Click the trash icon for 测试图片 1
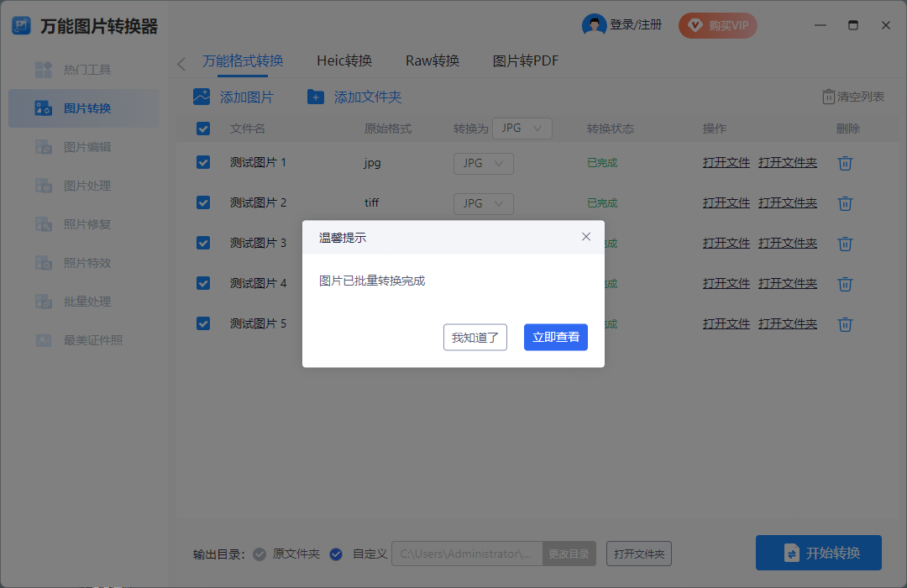Image resolution: width=907 pixels, height=588 pixels. [846, 163]
